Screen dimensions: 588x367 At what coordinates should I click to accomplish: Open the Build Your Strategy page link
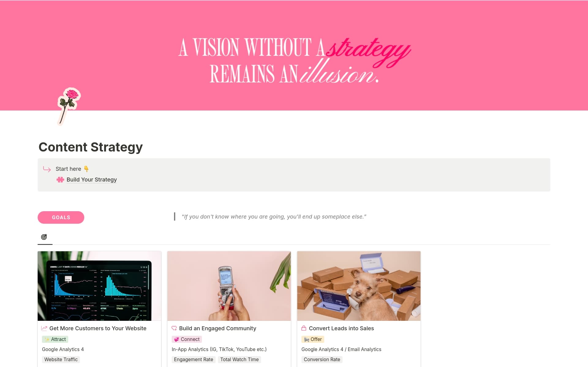pyautogui.click(x=92, y=180)
